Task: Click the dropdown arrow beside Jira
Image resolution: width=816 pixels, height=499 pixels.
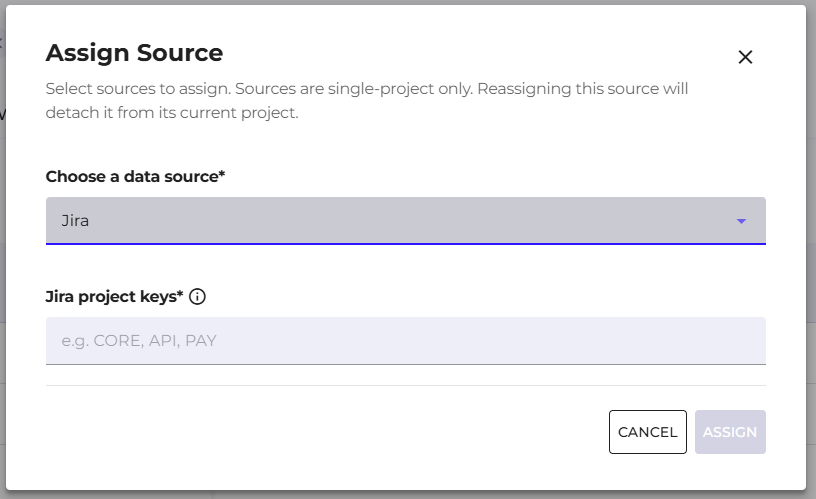Action: click(x=741, y=221)
